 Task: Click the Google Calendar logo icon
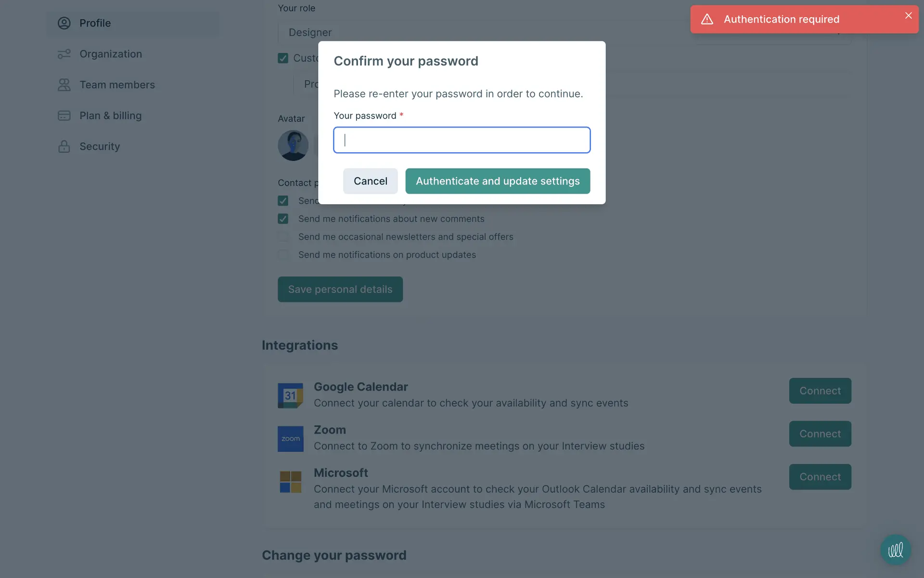[x=290, y=395]
